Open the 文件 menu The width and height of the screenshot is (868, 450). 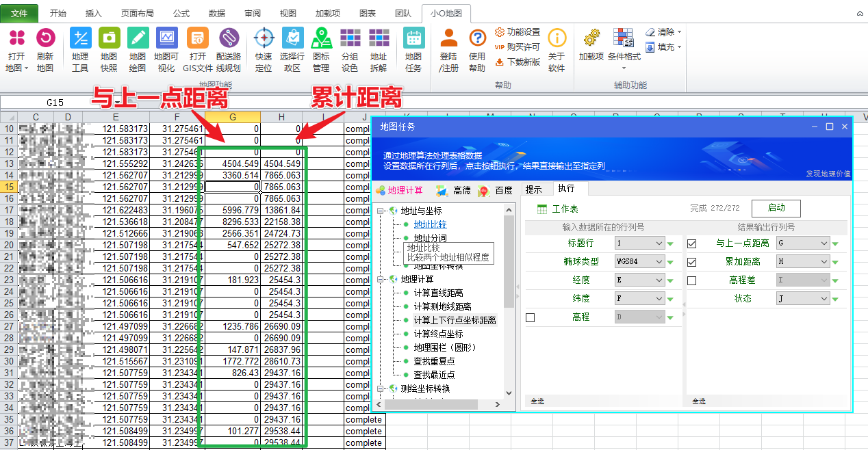20,13
